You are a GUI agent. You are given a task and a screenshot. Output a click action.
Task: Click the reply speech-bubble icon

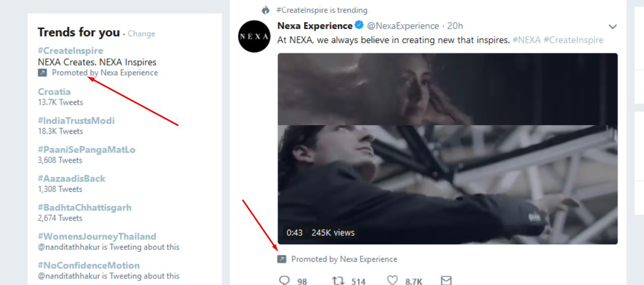tap(284, 280)
